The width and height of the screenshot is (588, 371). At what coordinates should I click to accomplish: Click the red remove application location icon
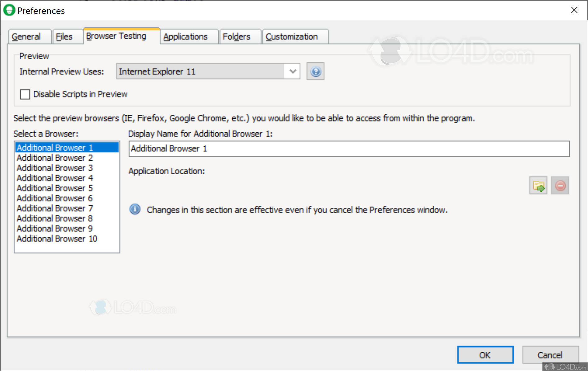pyautogui.click(x=560, y=185)
